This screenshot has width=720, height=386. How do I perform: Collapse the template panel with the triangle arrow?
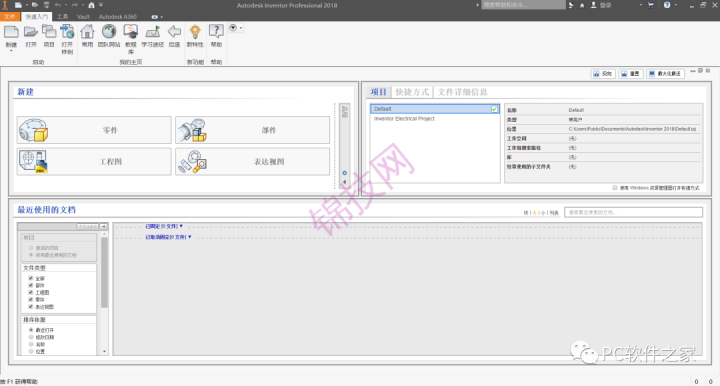(344, 182)
